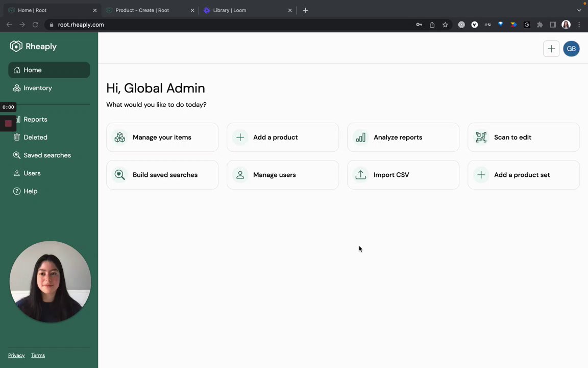This screenshot has width=588, height=368.
Task: Open the Terms link
Action: click(38, 355)
